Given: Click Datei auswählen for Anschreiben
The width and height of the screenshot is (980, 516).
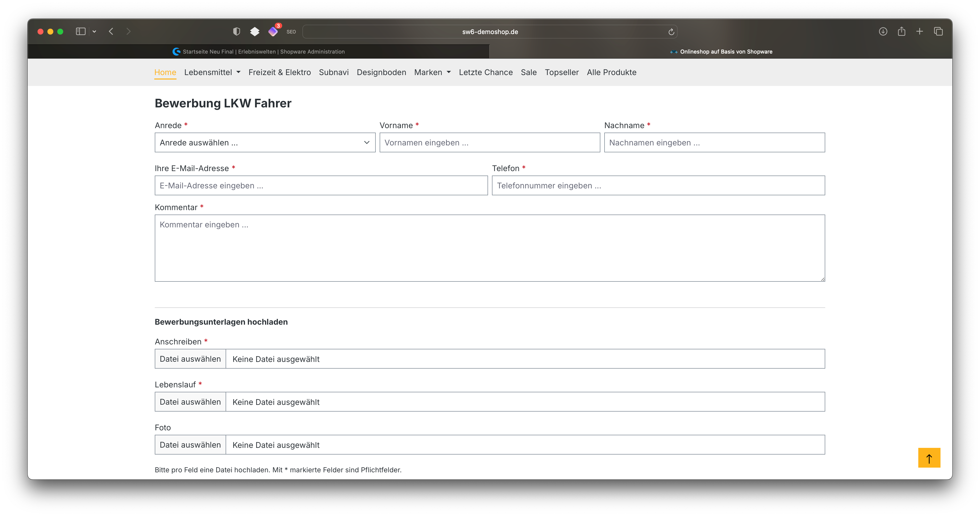Looking at the screenshot, I should pyautogui.click(x=190, y=359).
